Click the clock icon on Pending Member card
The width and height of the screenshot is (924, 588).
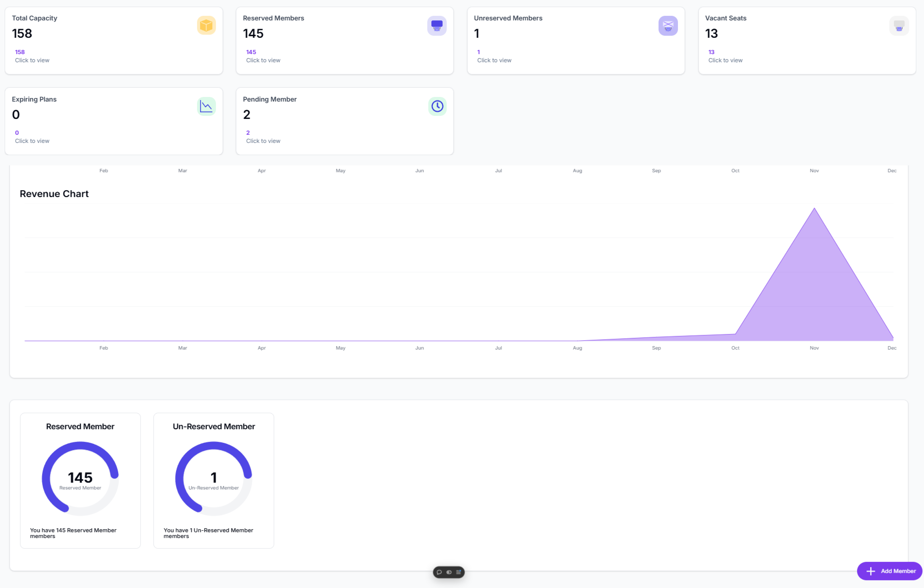(437, 106)
